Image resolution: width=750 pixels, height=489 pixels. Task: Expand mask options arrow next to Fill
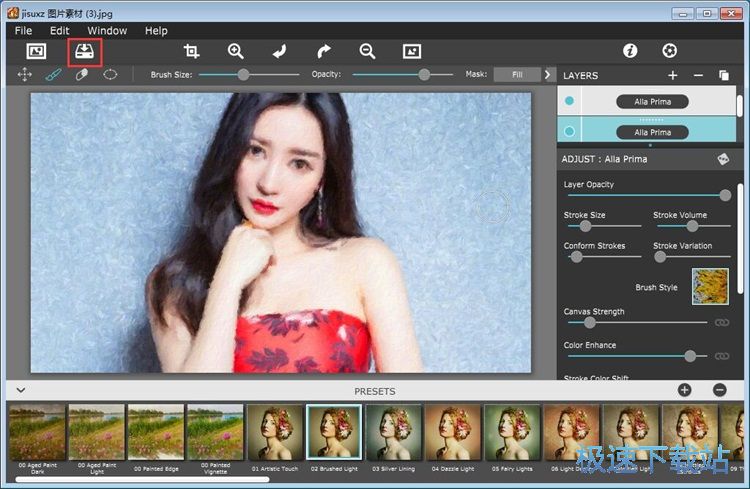[547, 74]
